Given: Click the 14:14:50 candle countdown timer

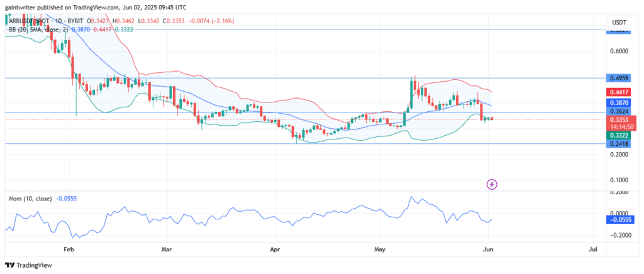Looking at the screenshot, I should pos(621,127).
